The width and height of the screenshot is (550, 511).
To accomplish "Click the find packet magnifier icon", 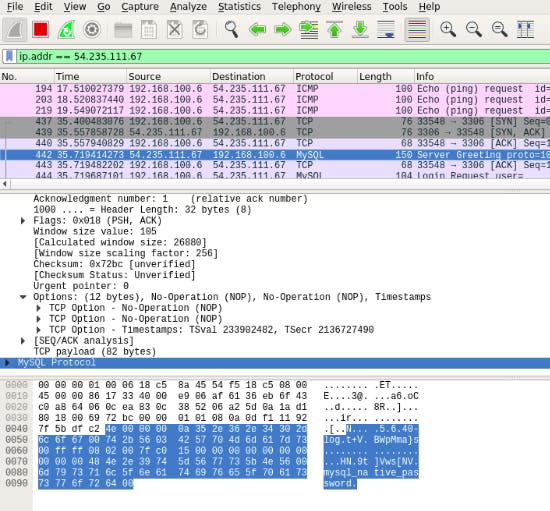I will click(x=231, y=29).
